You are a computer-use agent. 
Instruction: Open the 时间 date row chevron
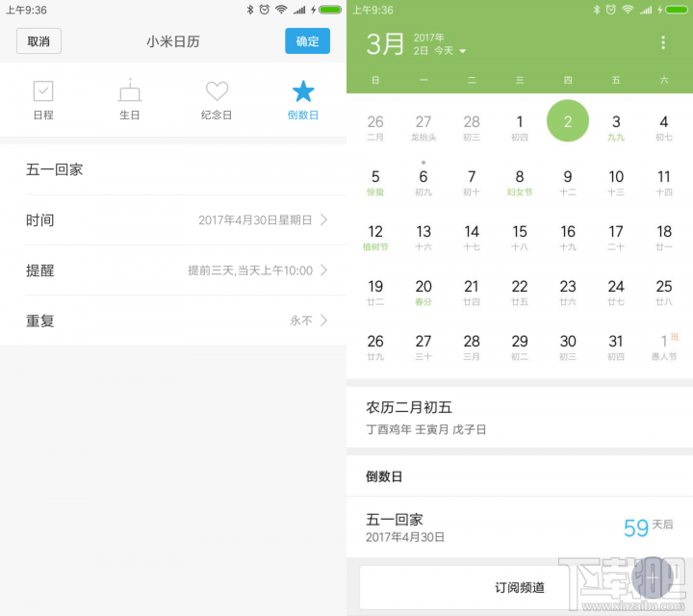(x=324, y=219)
